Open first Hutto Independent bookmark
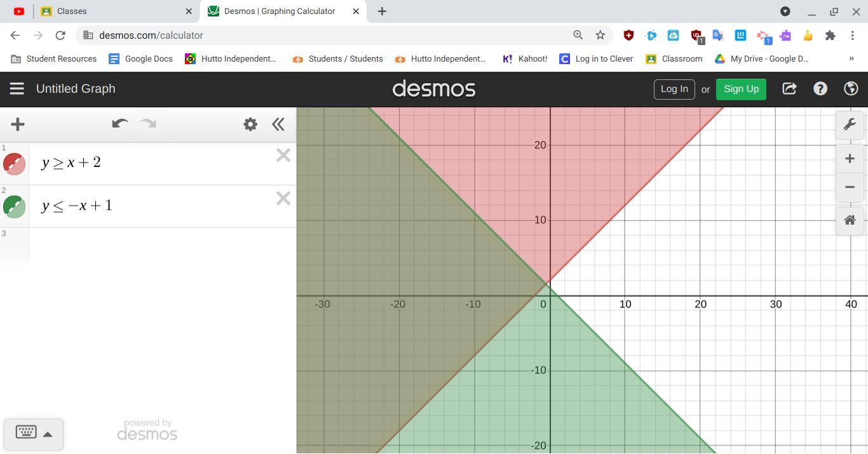868x454 pixels. tap(231, 59)
